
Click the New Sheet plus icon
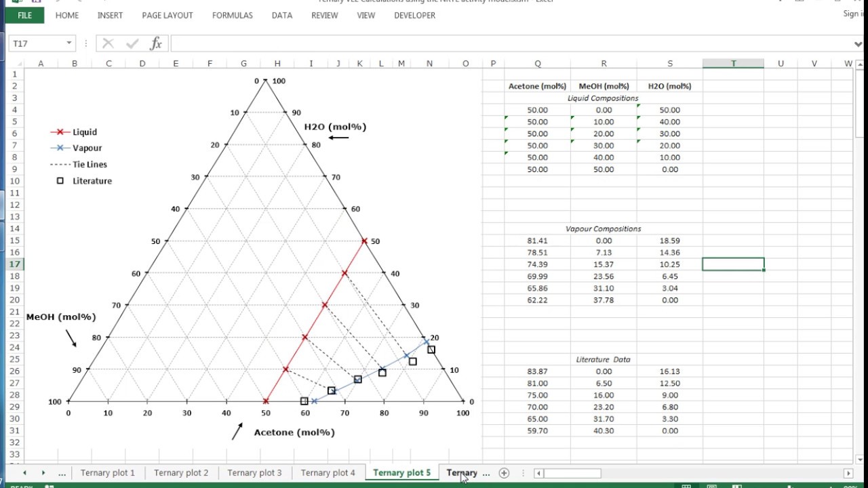(504, 473)
